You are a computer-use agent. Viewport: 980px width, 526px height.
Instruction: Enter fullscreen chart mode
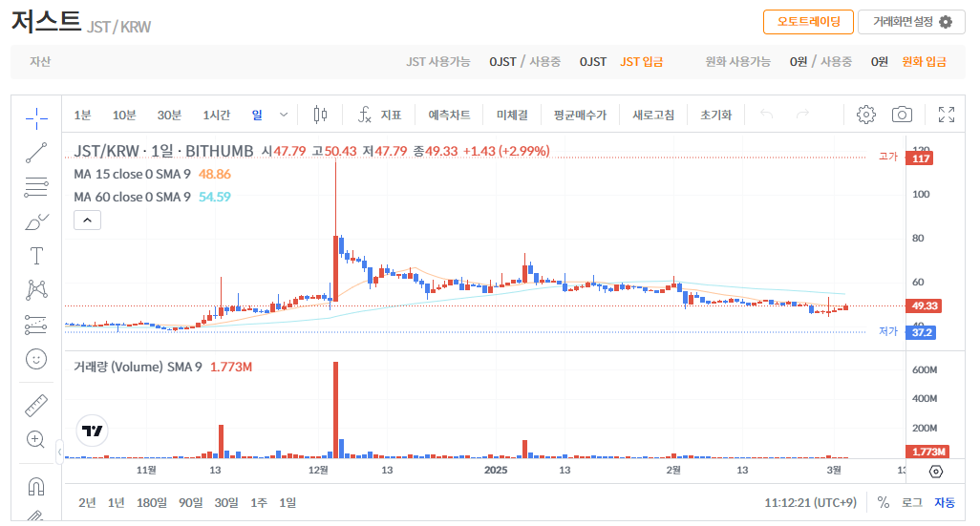947,115
